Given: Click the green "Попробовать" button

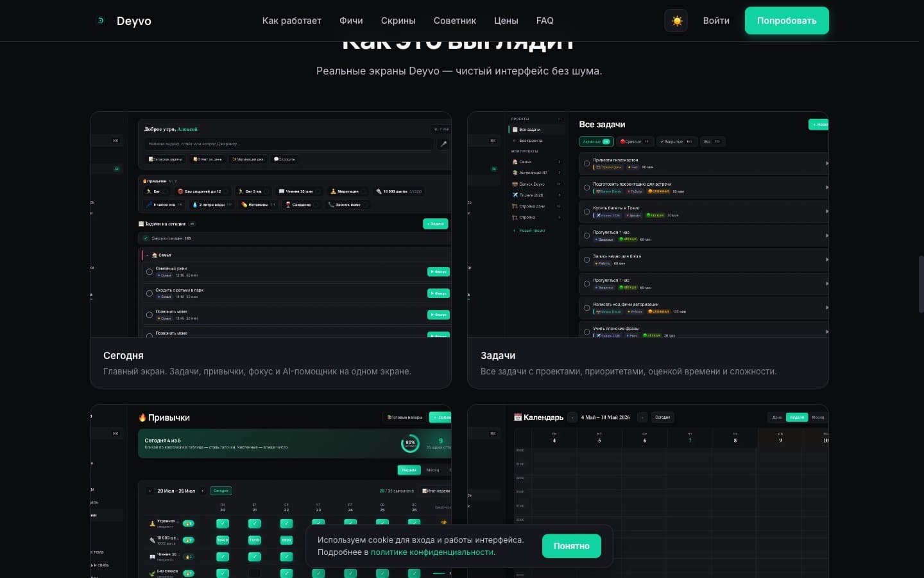Looking at the screenshot, I should 787,21.
